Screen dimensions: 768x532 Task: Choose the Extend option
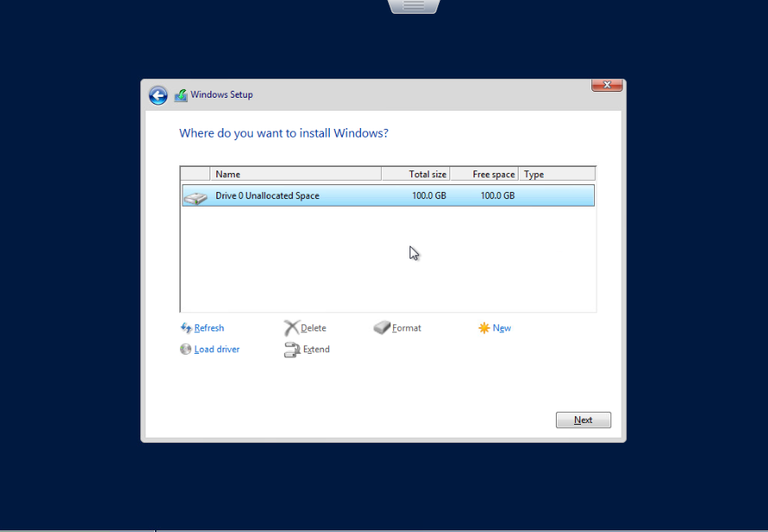click(316, 349)
